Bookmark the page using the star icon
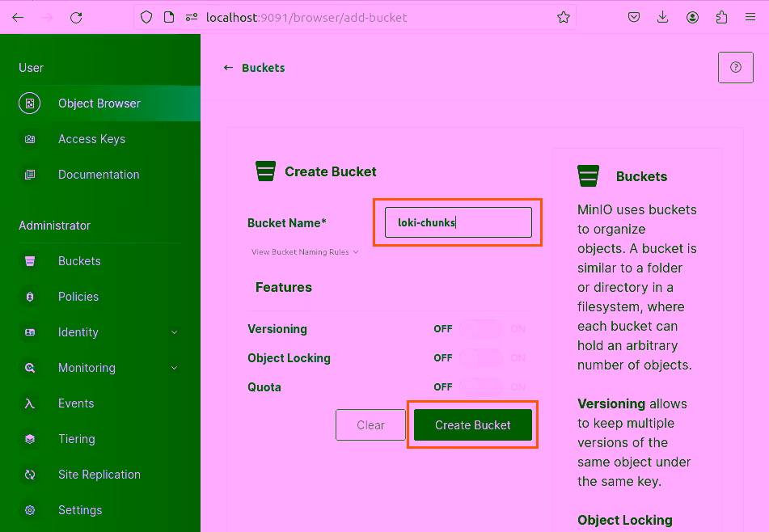The width and height of the screenshot is (769, 532). 564,16
